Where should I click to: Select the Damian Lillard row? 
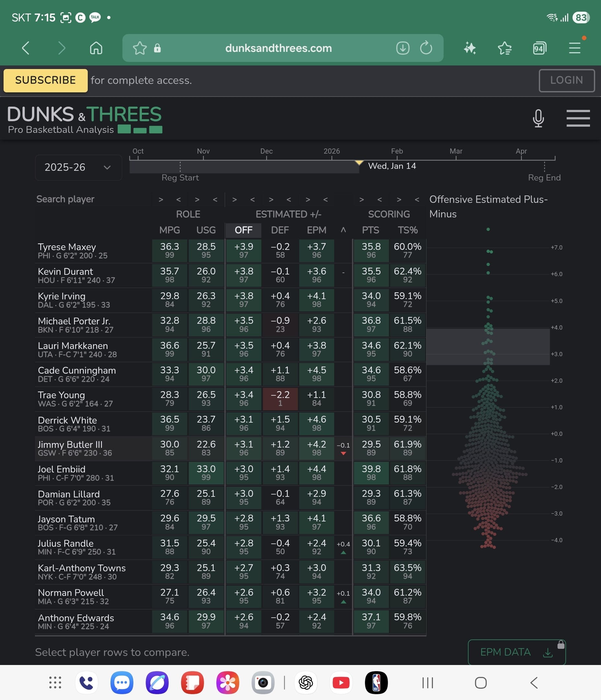(231, 498)
